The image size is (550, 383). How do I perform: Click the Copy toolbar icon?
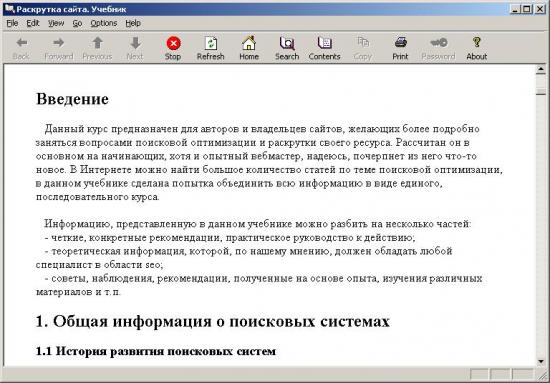tap(363, 42)
